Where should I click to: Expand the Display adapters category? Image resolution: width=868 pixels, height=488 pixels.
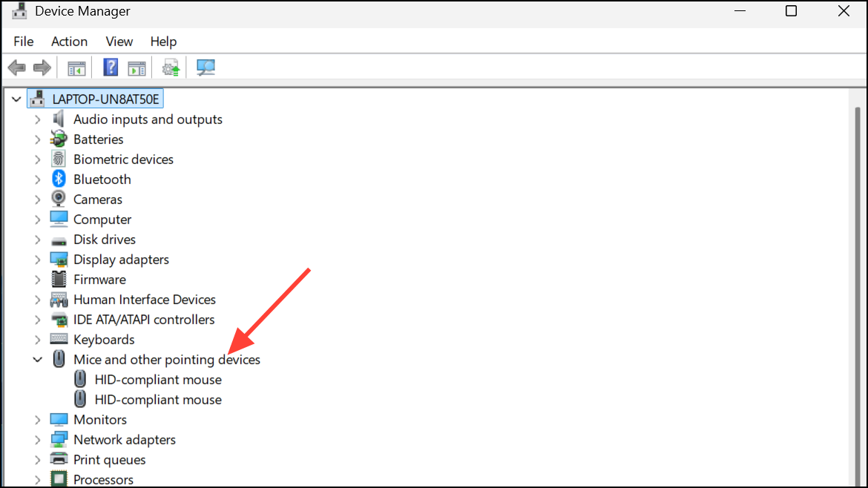coord(37,260)
